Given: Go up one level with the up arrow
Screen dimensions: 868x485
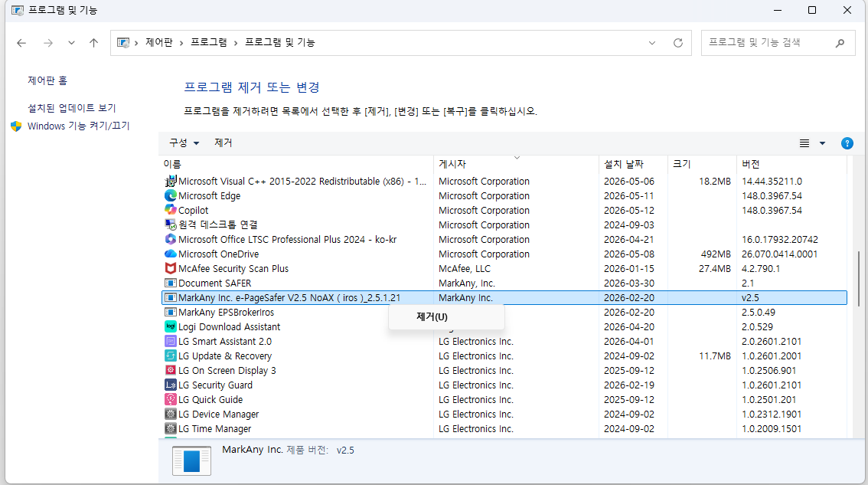Looking at the screenshot, I should tap(93, 43).
